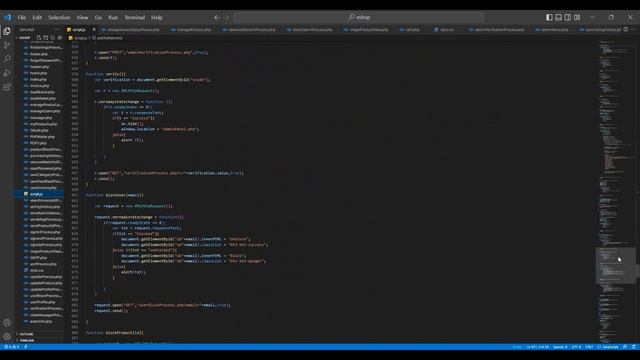This screenshot has width=640, height=360.
Task: Open the Run menu
Action: point(113,18)
